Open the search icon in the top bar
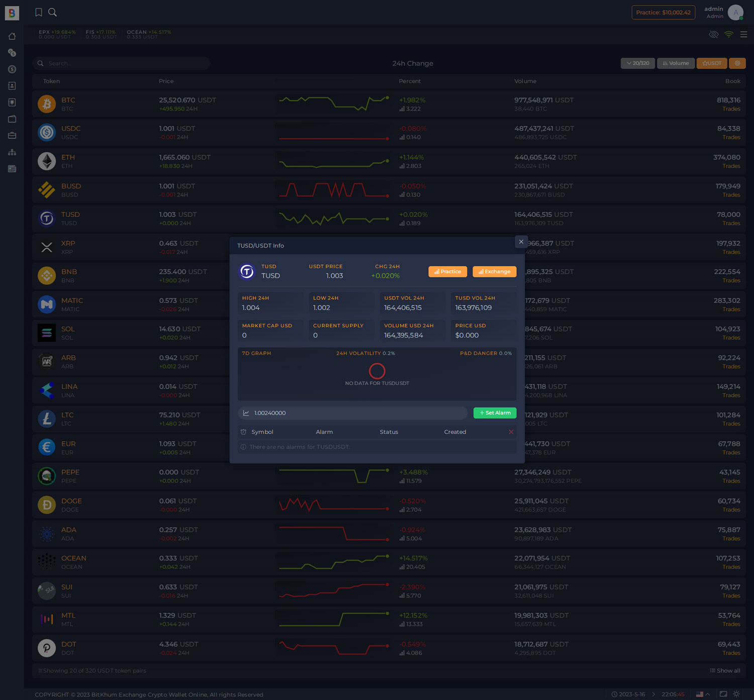 coord(52,12)
